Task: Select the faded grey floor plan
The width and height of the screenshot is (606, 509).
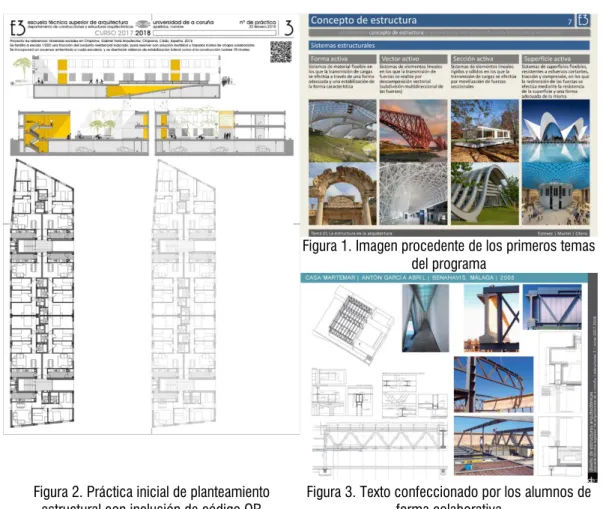Action: [184, 294]
